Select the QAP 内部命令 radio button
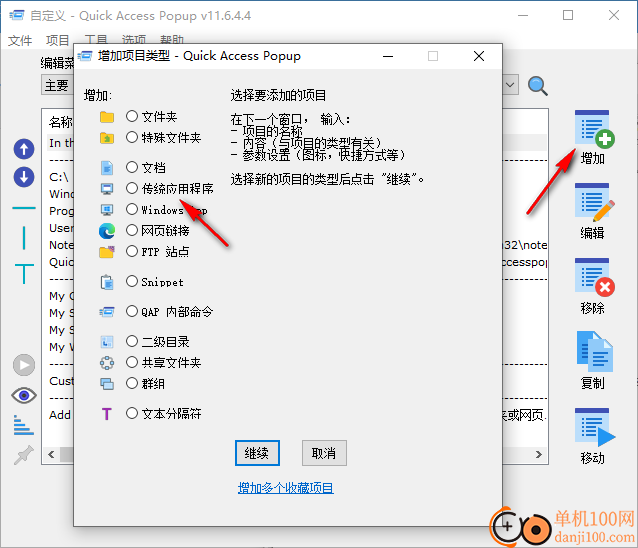 [131, 312]
